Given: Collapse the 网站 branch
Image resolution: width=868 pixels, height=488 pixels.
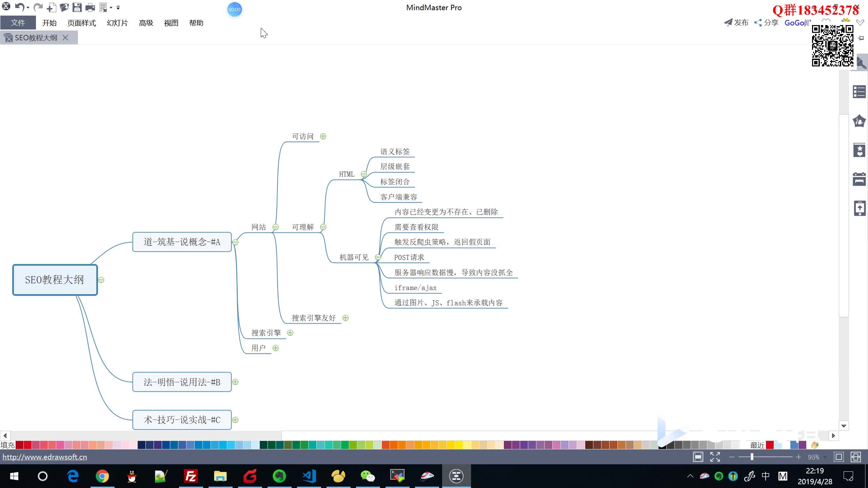Looking at the screenshot, I should click(x=276, y=227).
